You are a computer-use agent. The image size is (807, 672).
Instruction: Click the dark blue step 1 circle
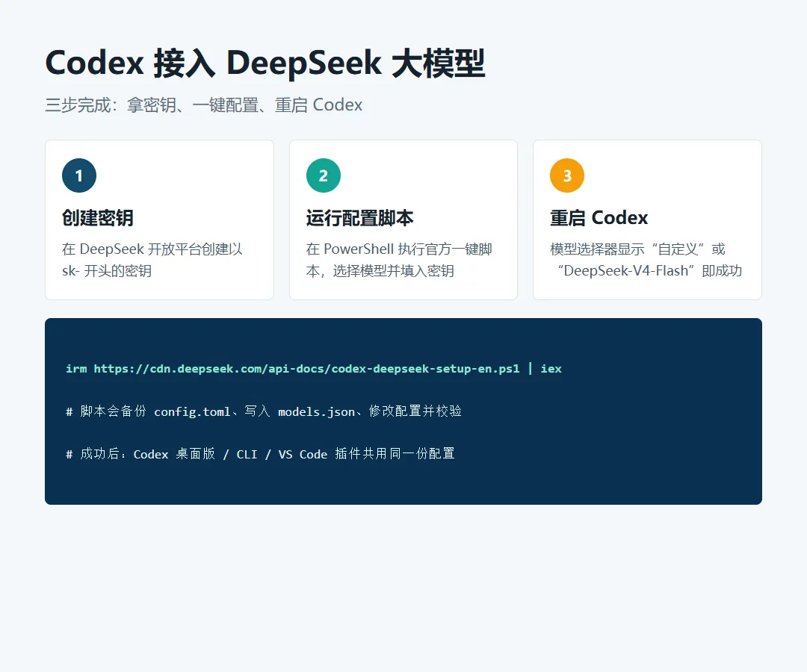point(79,175)
